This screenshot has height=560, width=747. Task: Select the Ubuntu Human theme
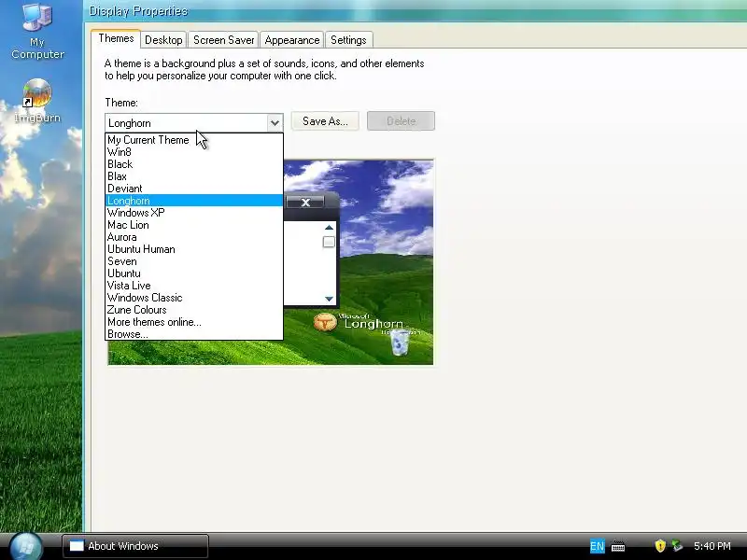tap(194, 249)
